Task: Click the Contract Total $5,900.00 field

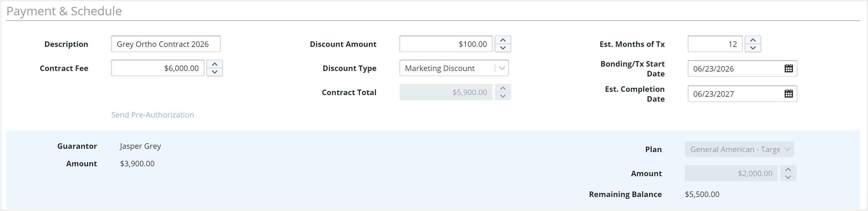Action: click(x=446, y=92)
